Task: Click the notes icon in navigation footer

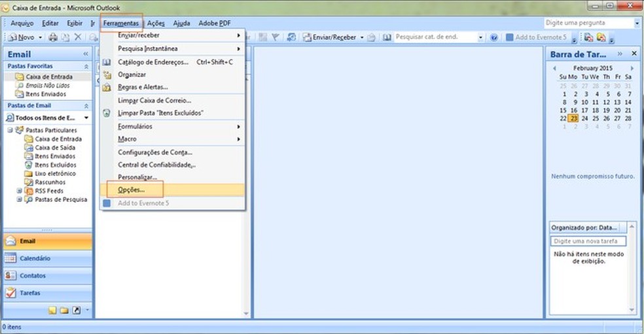Action: 52,310
